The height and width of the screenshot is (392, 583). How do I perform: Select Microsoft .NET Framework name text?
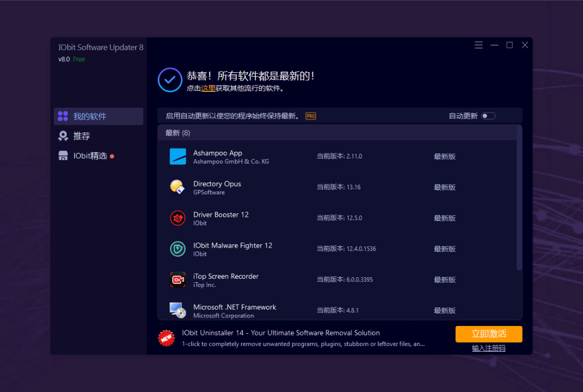[x=235, y=307]
